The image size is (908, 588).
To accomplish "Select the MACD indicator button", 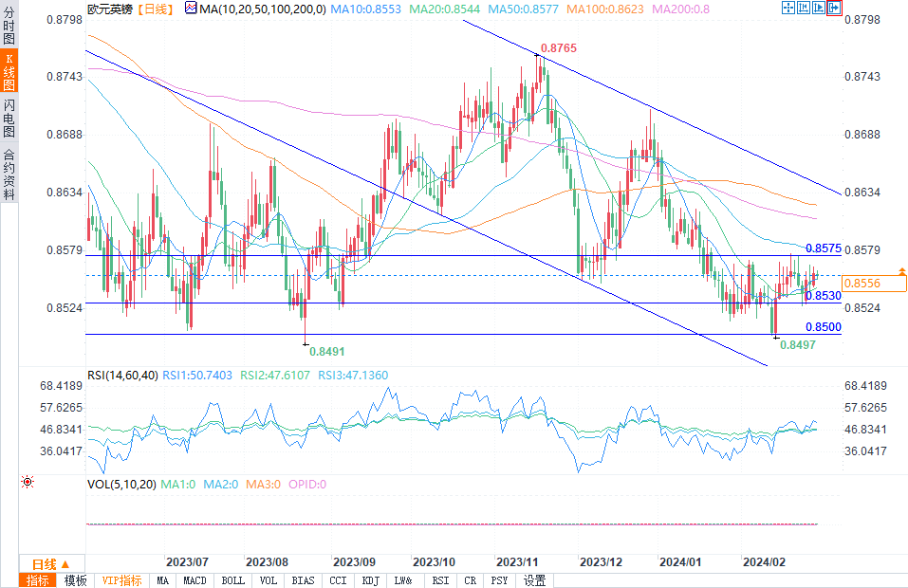I will pyautogui.click(x=195, y=580).
